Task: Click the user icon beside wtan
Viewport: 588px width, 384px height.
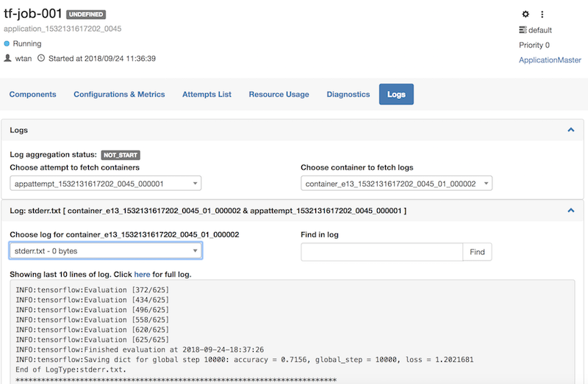Action: 8,58
